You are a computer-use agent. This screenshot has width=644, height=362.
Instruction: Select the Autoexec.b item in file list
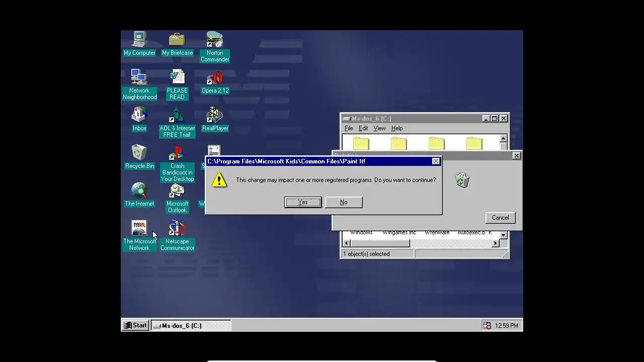coord(471,233)
